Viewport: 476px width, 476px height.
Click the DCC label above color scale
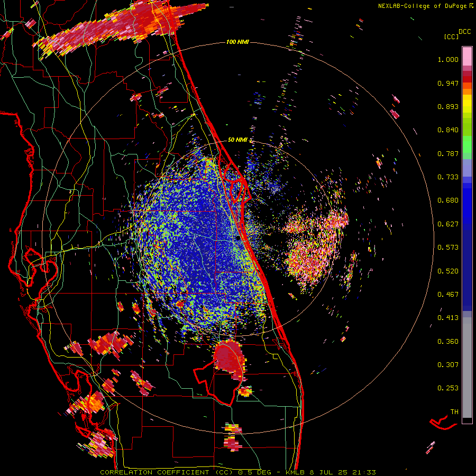click(x=464, y=32)
